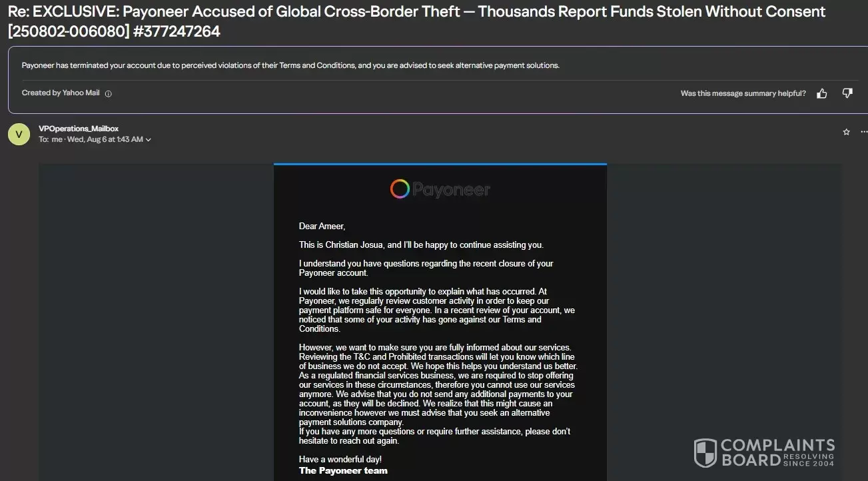
Task: Click the thumbs up summary feedback icon
Action: click(x=822, y=93)
